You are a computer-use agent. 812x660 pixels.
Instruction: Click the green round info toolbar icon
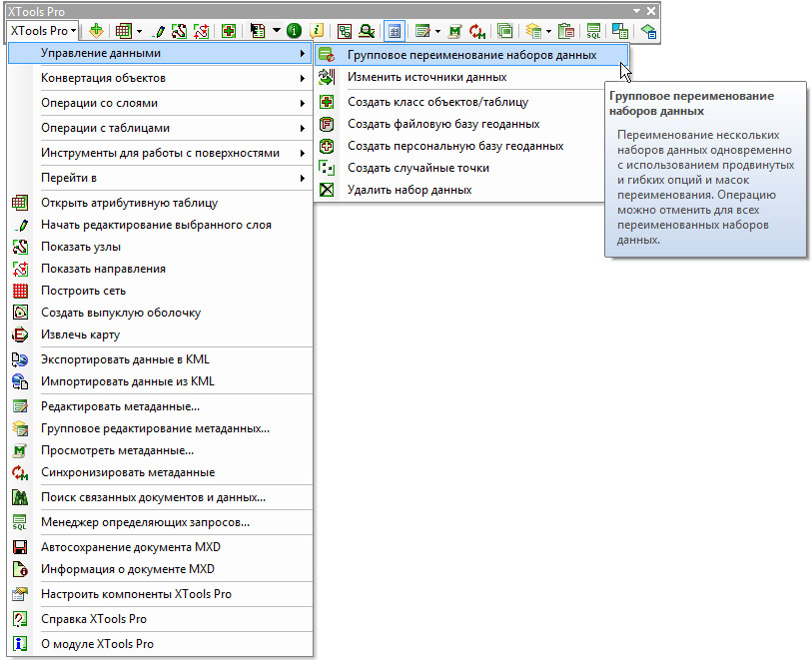tap(294, 31)
